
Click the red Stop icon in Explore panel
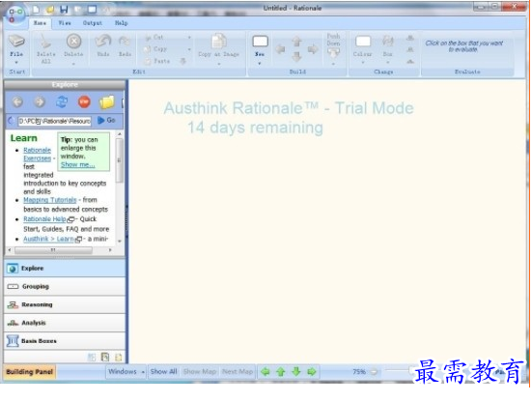84,101
